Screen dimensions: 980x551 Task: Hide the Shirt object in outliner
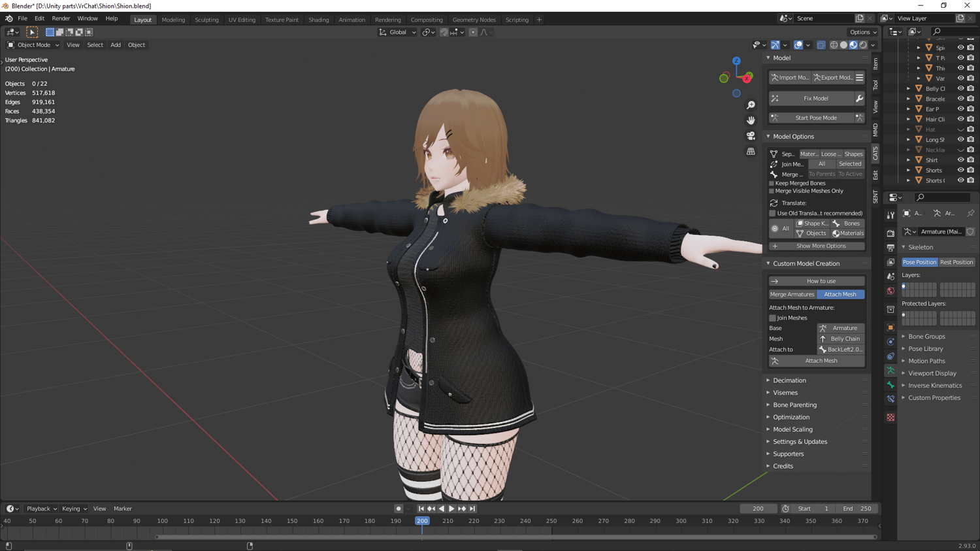pyautogui.click(x=960, y=160)
